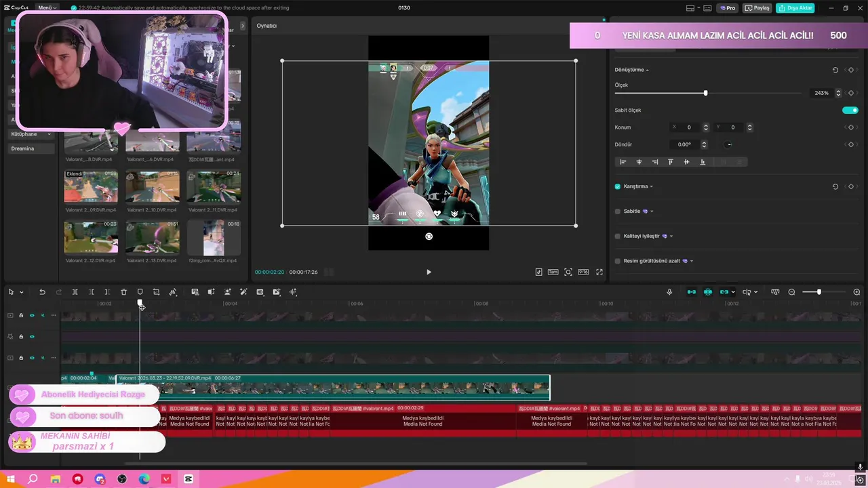The width and height of the screenshot is (868, 488).
Task: Open the audio waveform tool icon
Action: coord(293,292)
